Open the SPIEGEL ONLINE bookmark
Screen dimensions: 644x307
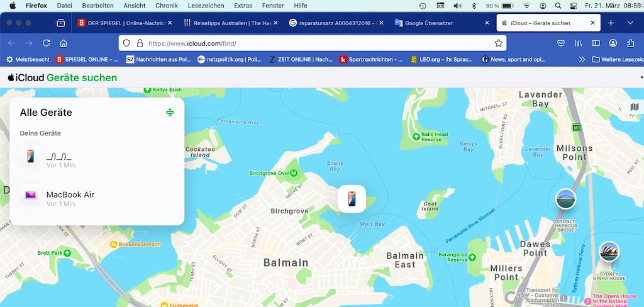pyautogui.click(x=87, y=60)
